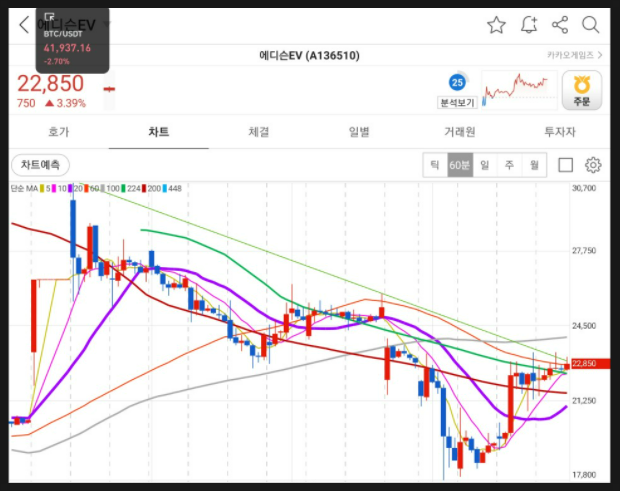Click the purple MA 20 legend swatch

click(x=70, y=189)
